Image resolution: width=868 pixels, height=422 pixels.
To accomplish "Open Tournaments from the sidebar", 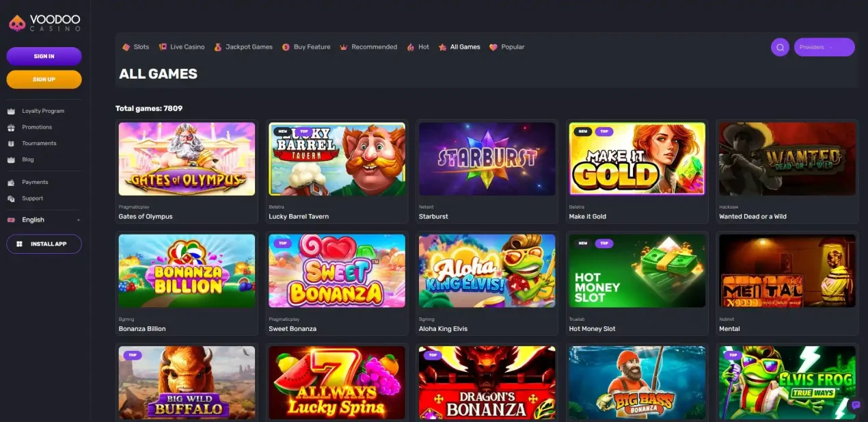I will click(39, 144).
